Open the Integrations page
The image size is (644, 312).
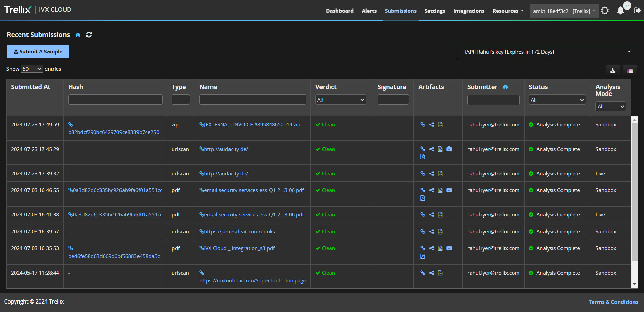[x=469, y=11]
